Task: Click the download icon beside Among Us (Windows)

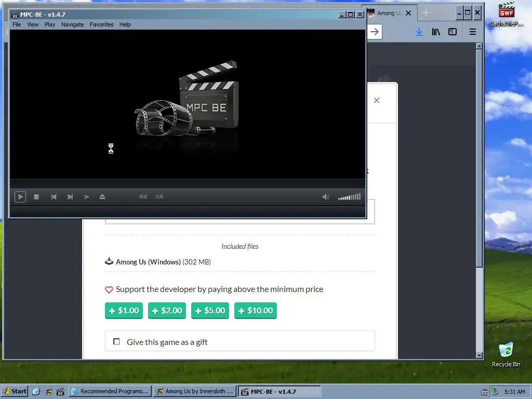Action: (x=109, y=262)
